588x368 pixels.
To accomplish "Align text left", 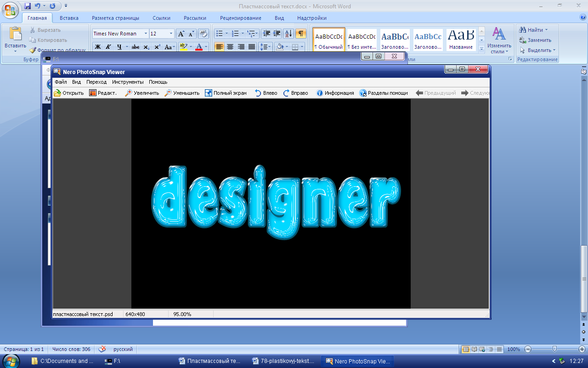I will pos(219,47).
